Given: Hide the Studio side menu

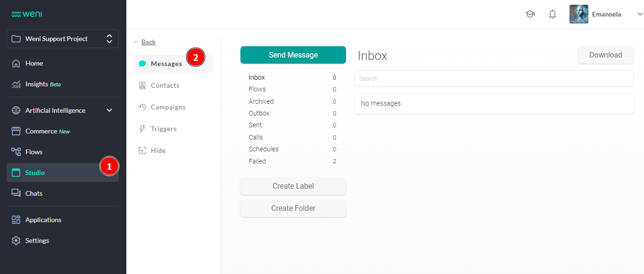Looking at the screenshot, I should (158, 150).
